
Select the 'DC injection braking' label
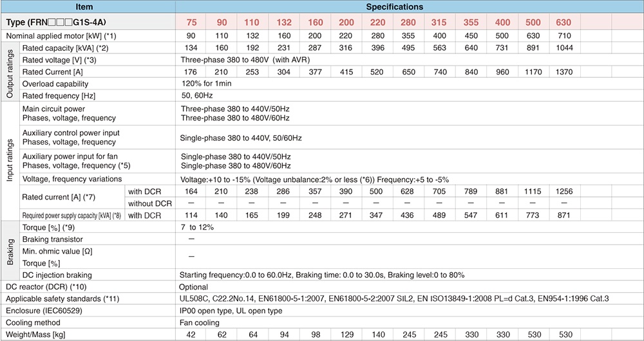point(57,275)
